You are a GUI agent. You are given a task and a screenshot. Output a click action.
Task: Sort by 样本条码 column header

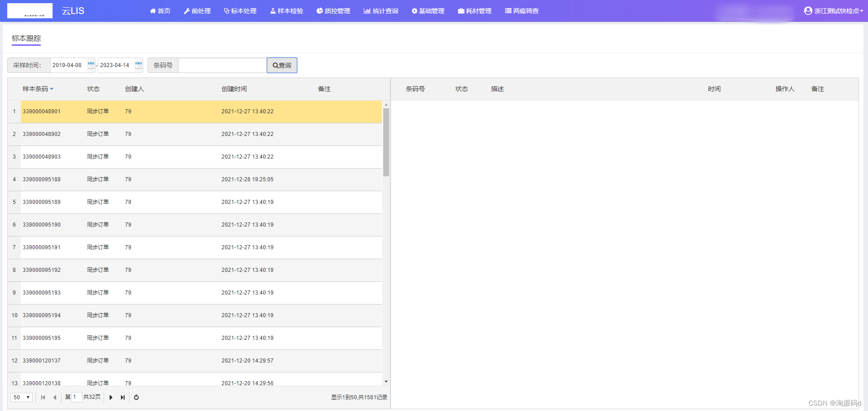tap(38, 89)
